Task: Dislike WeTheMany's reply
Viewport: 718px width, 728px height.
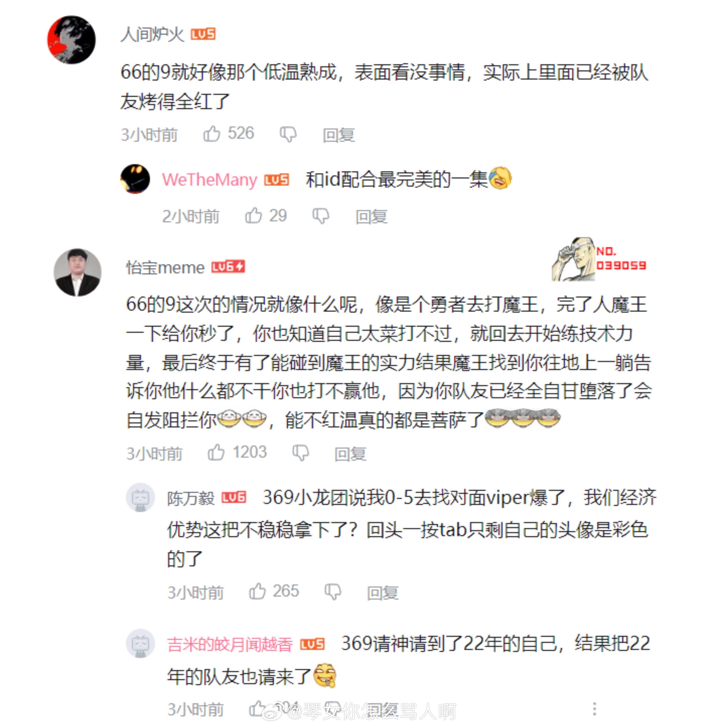Action: 321,216
